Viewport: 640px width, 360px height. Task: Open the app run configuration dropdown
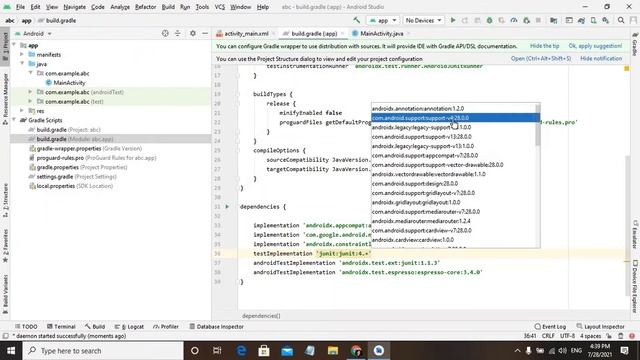click(383, 20)
